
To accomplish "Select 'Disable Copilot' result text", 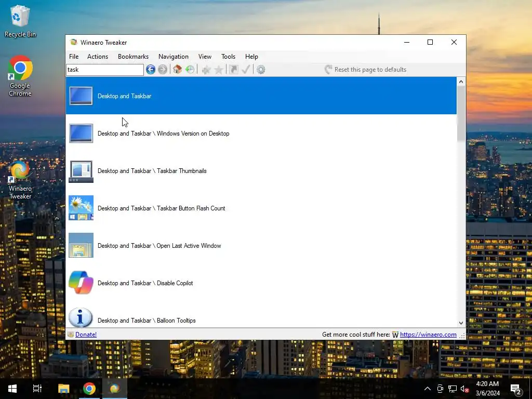I will pos(175,283).
